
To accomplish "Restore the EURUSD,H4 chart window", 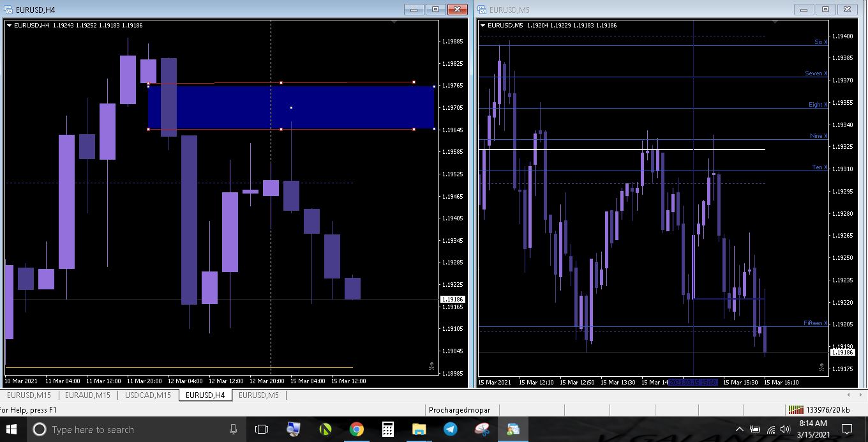I will (x=436, y=10).
